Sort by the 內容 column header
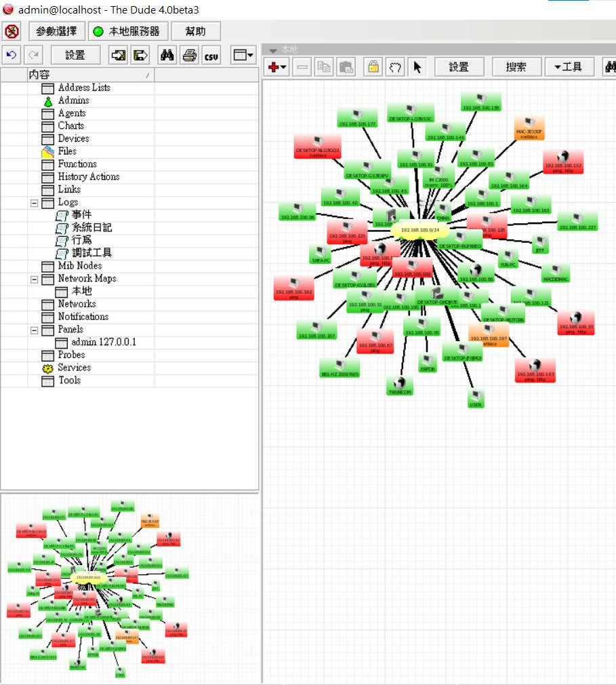The image size is (616, 685). (90, 75)
